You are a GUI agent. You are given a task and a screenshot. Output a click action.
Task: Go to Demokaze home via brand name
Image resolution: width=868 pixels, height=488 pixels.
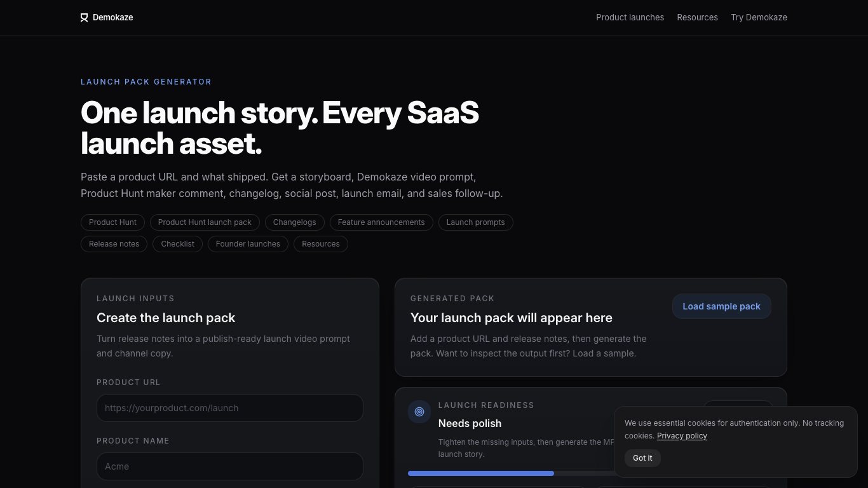pyautogui.click(x=112, y=18)
